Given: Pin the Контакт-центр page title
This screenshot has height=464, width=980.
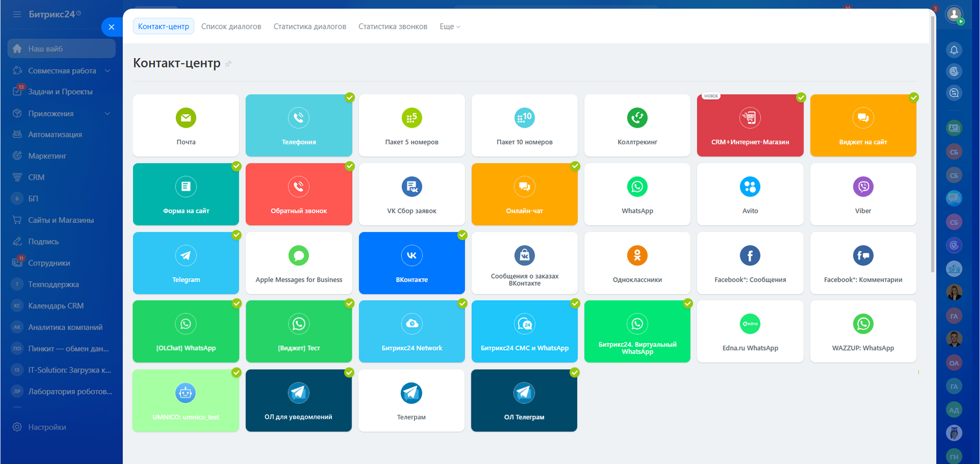Looking at the screenshot, I should 229,64.
